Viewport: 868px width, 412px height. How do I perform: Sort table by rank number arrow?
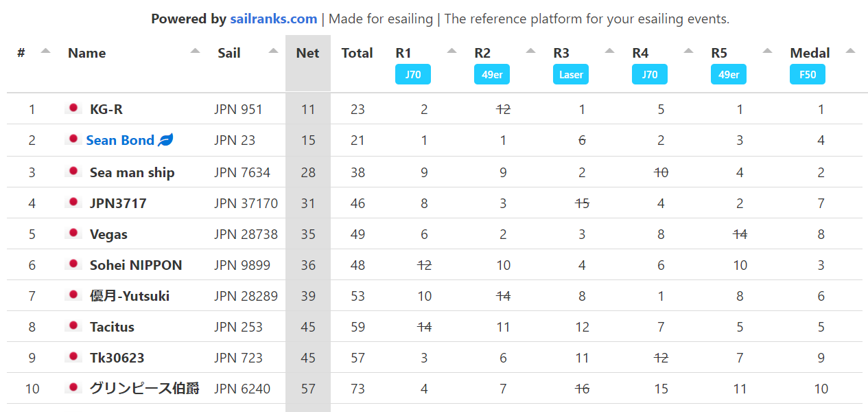click(45, 51)
